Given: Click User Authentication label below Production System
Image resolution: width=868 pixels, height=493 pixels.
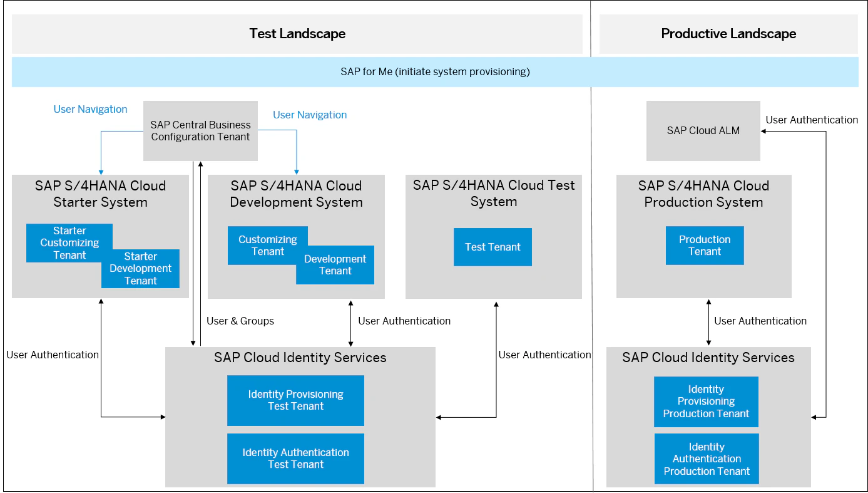Looking at the screenshot, I should pos(760,321).
